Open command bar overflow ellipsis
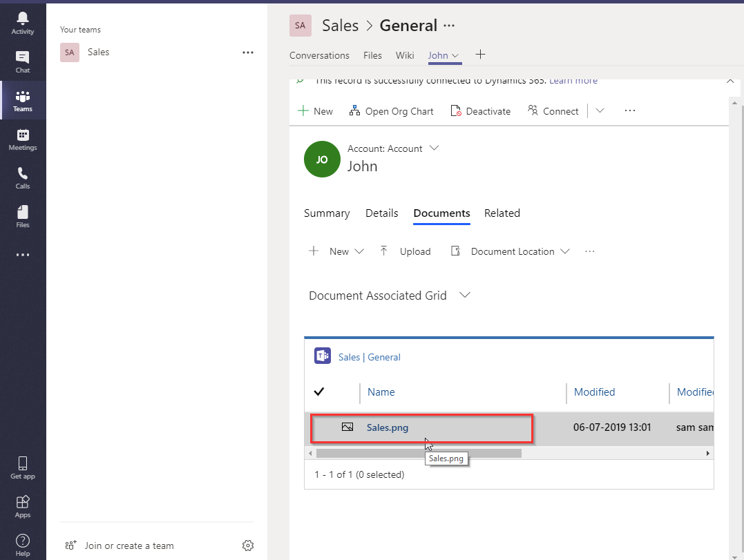Image resolution: width=744 pixels, height=560 pixels. (629, 110)
